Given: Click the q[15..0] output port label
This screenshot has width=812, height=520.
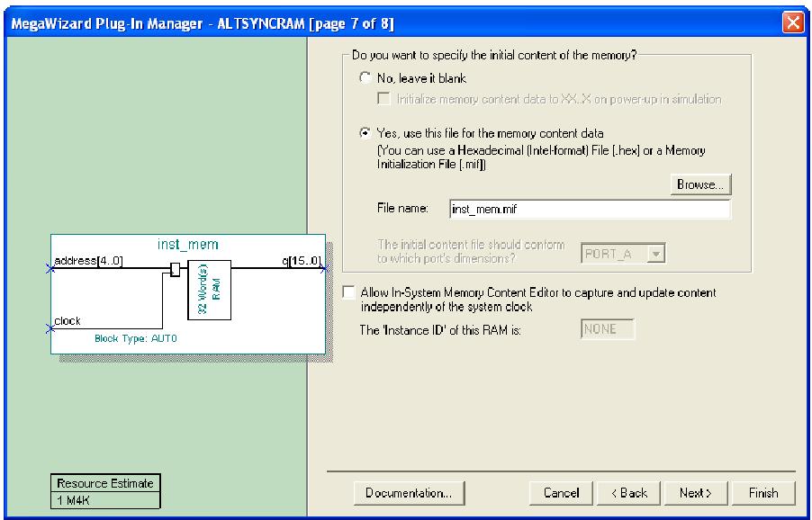Looking at the screenshot, I should coord(302,261).
